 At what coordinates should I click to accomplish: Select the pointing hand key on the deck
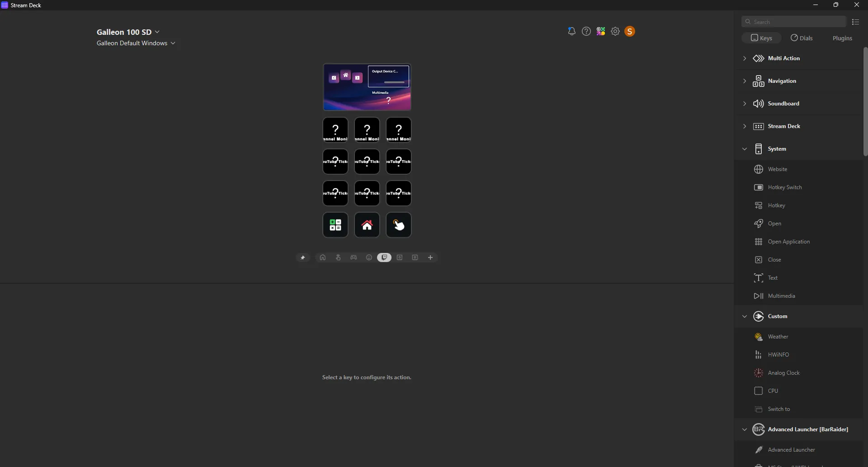point(399,225)
